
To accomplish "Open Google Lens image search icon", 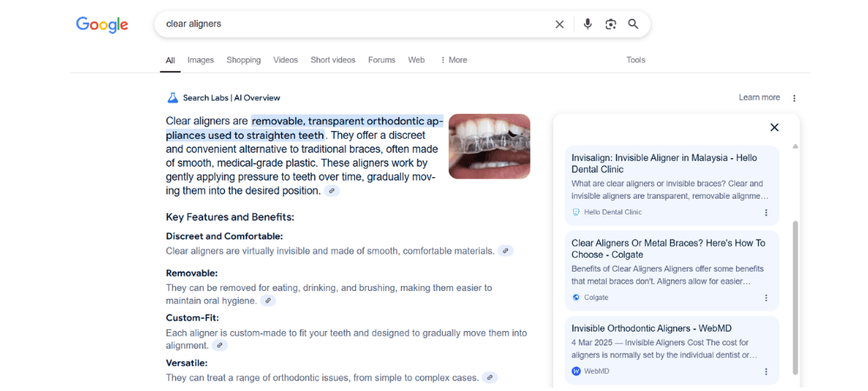I will (610, 24).
